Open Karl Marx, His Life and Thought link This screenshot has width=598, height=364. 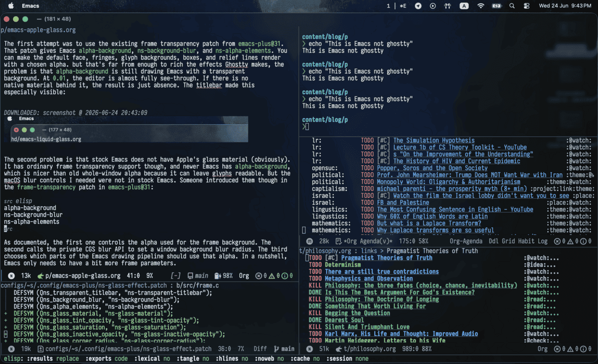(x=401, y=334)
